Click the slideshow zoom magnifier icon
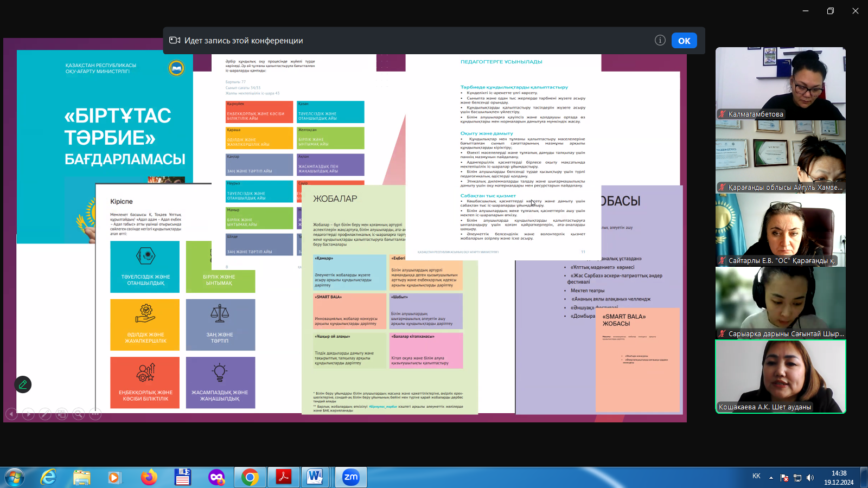This screenshot has height=488, width=868. pyautogui.click(x=79, y=414)
